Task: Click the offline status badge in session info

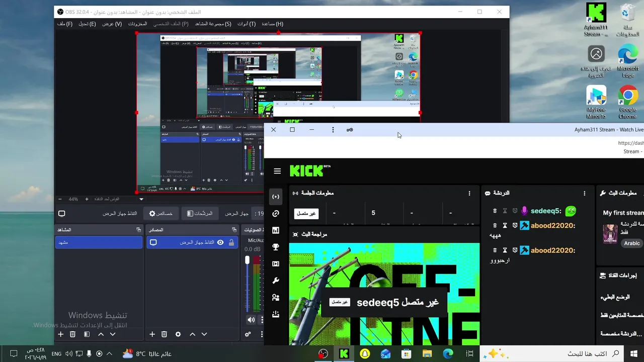Action: (x=306, y=213)
